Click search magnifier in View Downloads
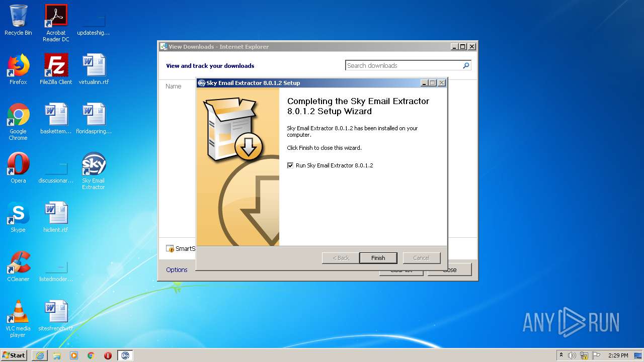 pos(466,65)
